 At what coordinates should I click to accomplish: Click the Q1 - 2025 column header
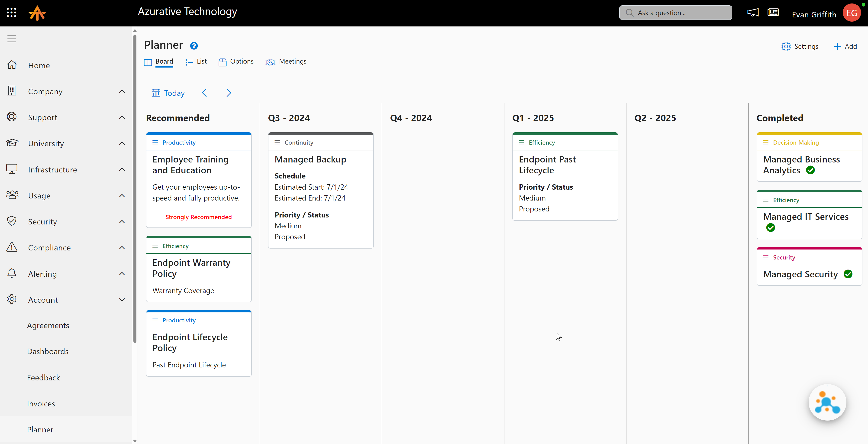click(x=533, y=118)
